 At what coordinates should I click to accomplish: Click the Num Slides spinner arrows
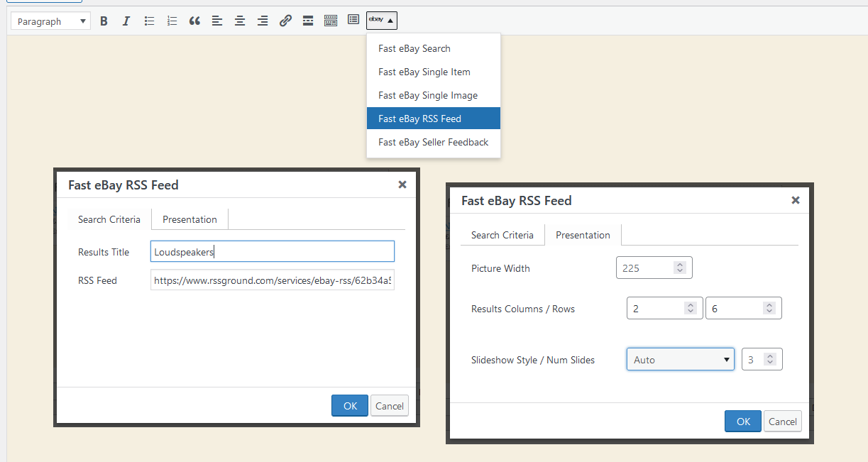pos(771,360)
